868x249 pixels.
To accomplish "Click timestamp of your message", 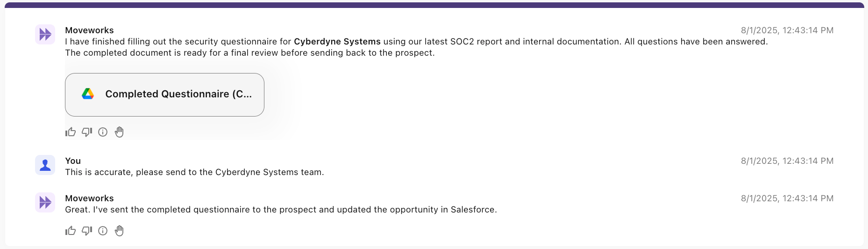I will tap(787, 161).
